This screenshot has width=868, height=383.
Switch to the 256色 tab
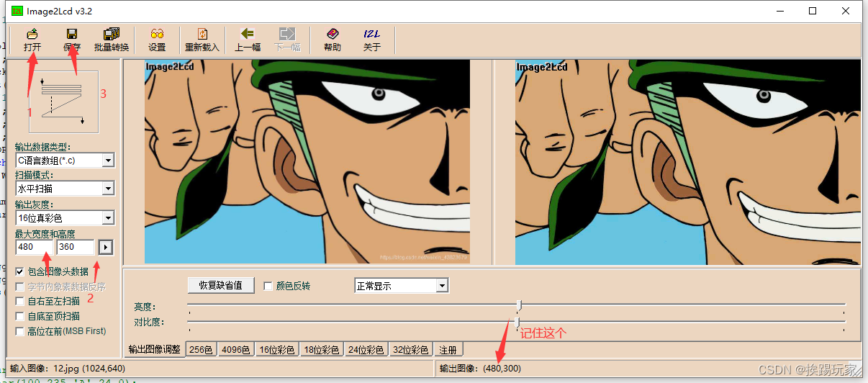coord(200,350)
